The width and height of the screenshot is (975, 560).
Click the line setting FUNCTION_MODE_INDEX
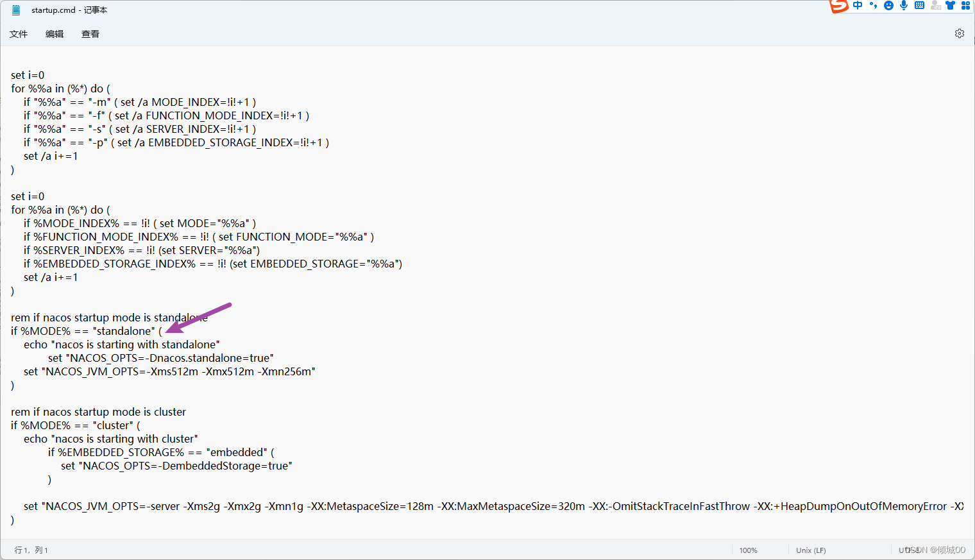click(166, 115)
